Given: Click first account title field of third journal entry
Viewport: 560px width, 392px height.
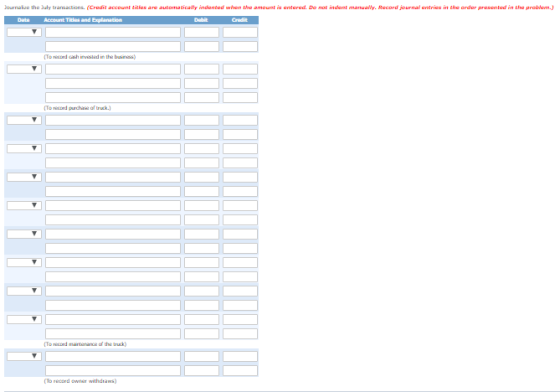Looking at the screenshot, I should (x=113, y=120).
